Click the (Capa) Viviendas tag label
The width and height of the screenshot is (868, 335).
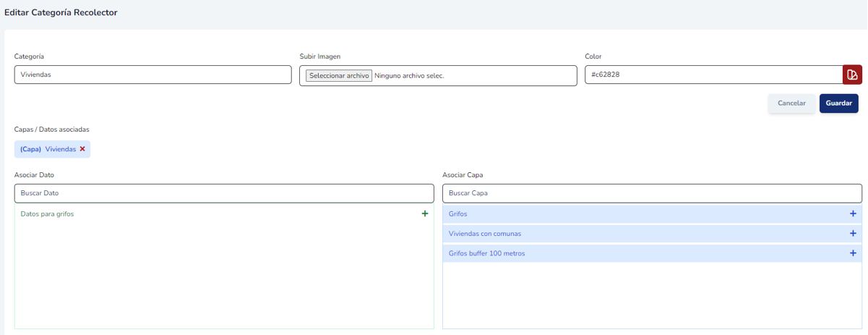click(x=48, y=149)
